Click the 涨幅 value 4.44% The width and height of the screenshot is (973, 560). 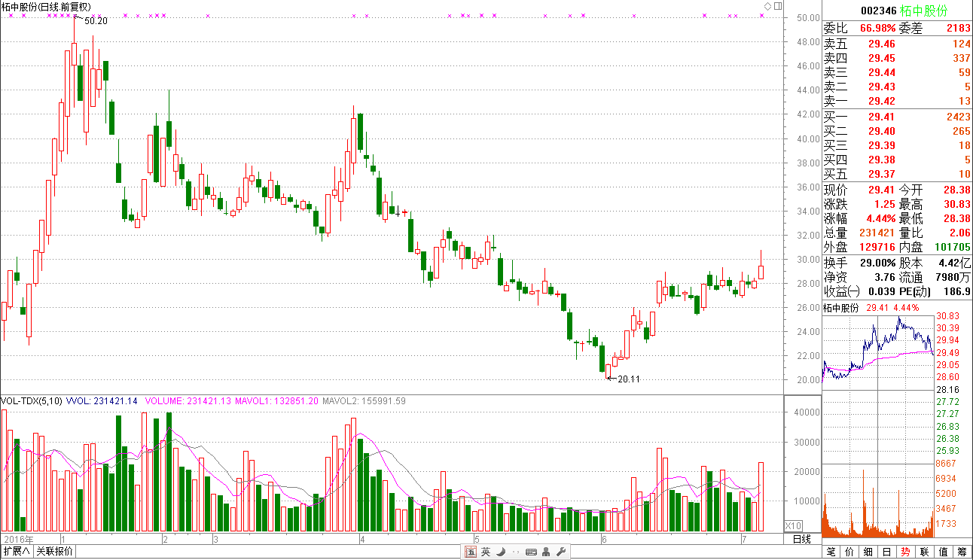point(880,218)
